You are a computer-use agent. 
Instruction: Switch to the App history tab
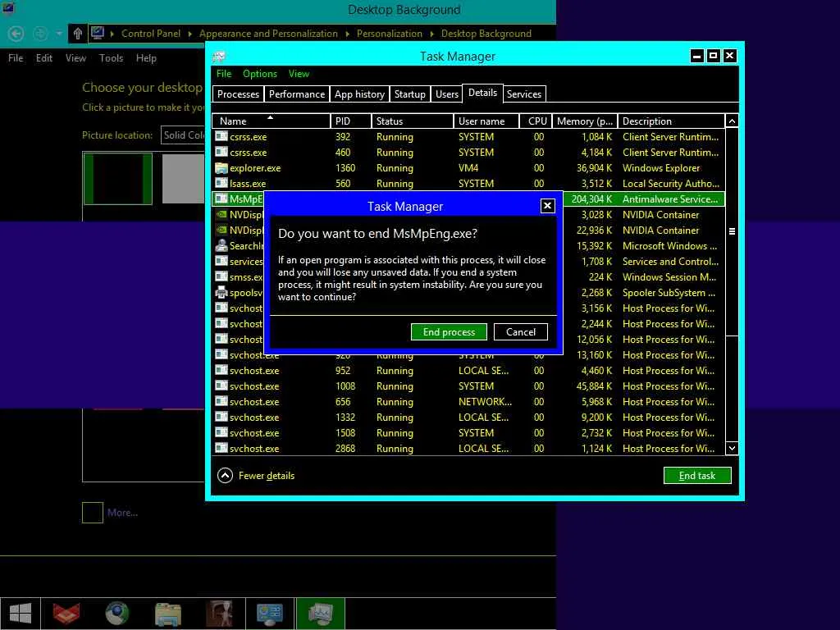(359, 94)
